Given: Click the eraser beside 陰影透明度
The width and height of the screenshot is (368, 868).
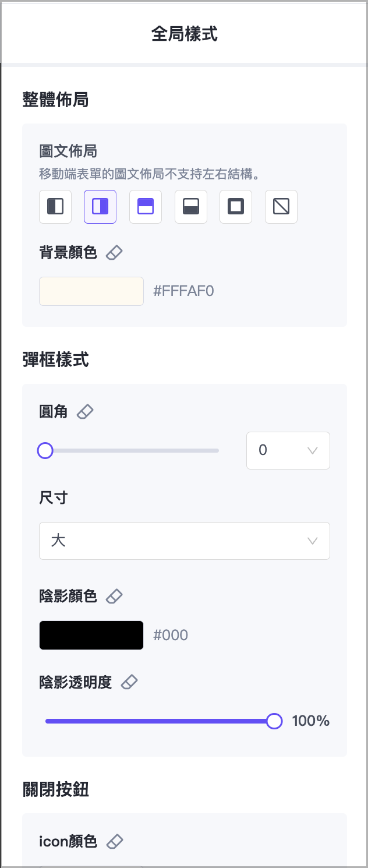Looking at the screenshot, I should [x=129, y=682].
